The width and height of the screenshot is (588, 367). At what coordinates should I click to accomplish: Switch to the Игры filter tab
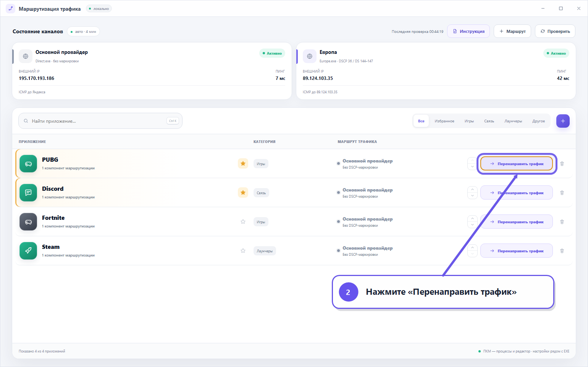point(469,121)
